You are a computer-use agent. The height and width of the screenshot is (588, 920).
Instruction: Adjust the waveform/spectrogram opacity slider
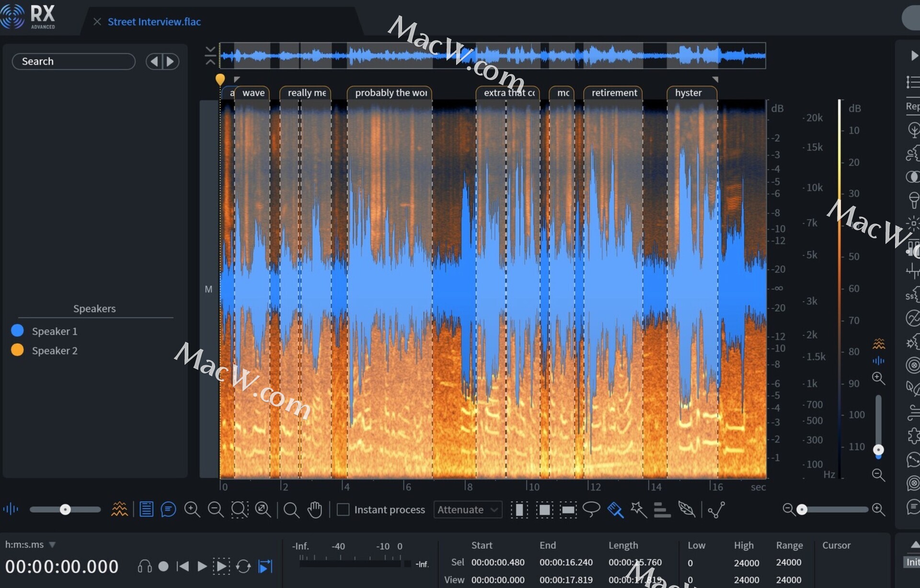tap(65, 509)
